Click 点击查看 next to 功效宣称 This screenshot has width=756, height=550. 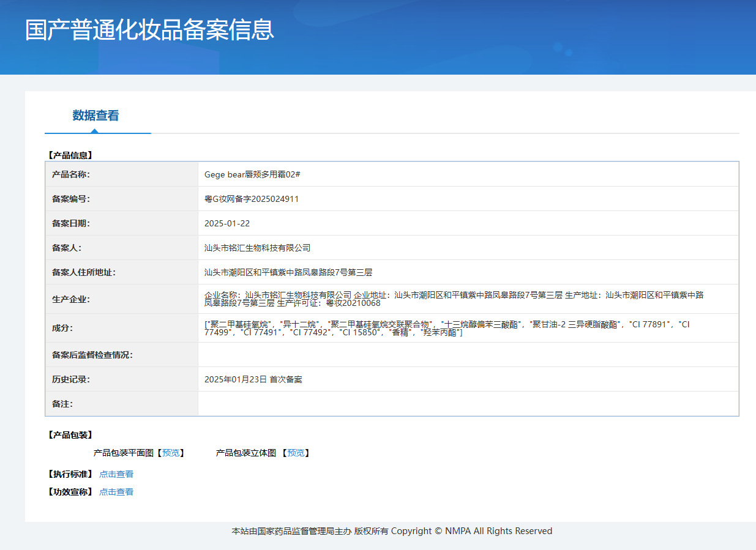pyautogui.click(x=116, y=492)
